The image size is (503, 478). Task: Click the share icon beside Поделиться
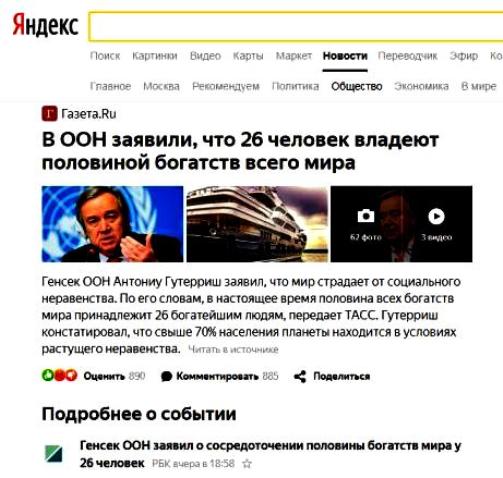[x=300, y=377]
